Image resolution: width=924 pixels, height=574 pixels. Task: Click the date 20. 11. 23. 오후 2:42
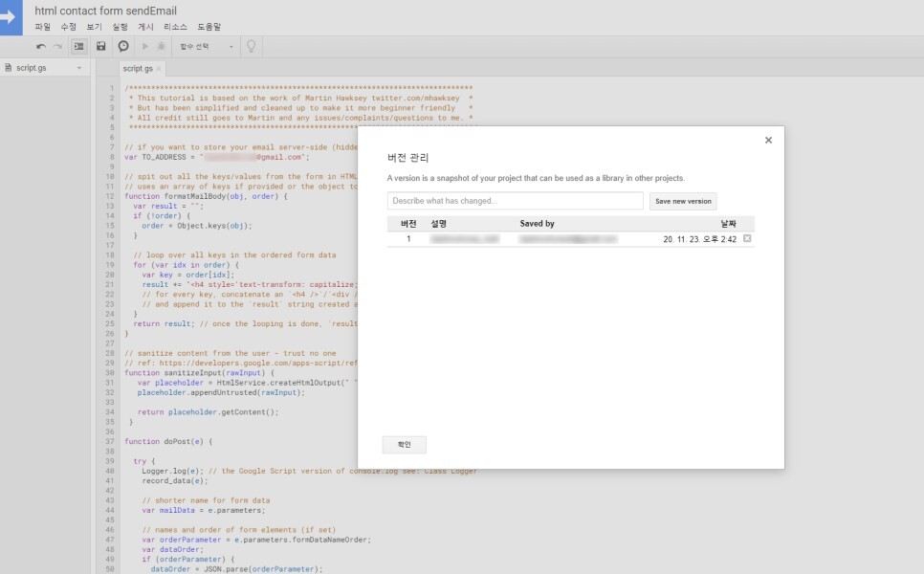pyautogui.click(x=699, y=238)
